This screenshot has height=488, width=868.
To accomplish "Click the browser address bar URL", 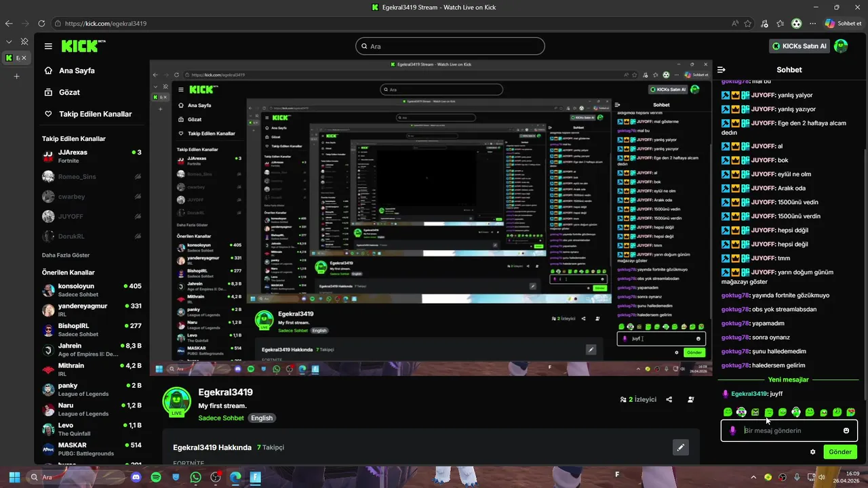I will (x=106, y=24).
